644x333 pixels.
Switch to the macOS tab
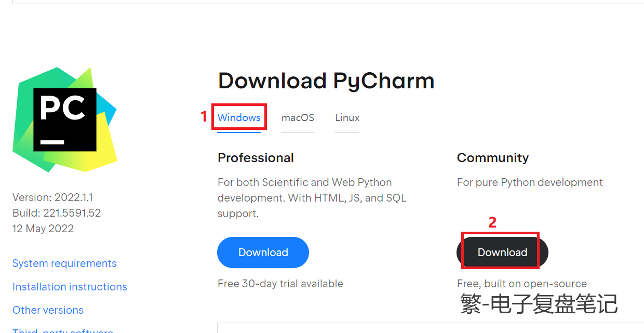pyautogui.click(x=298, y=117)
